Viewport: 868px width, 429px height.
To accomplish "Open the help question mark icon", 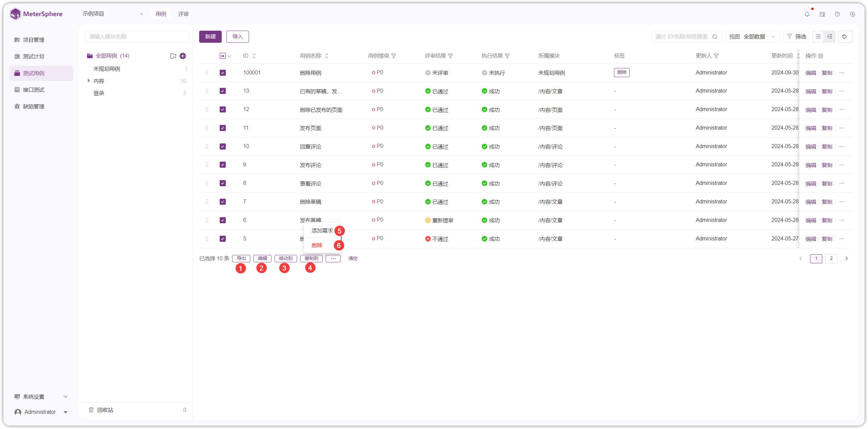I will [x=837, y=14].
